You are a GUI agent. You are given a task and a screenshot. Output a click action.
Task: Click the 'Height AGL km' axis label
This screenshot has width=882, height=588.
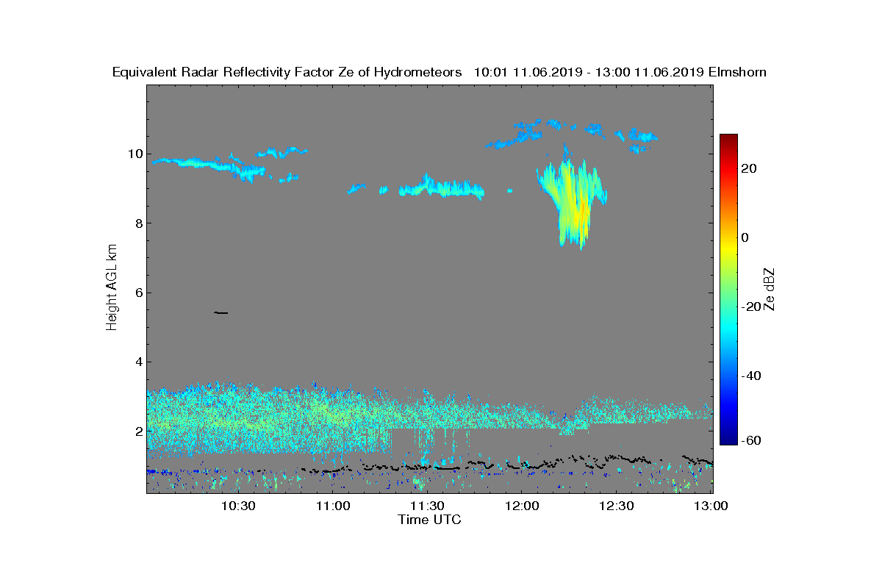click(x=112, y=289)
